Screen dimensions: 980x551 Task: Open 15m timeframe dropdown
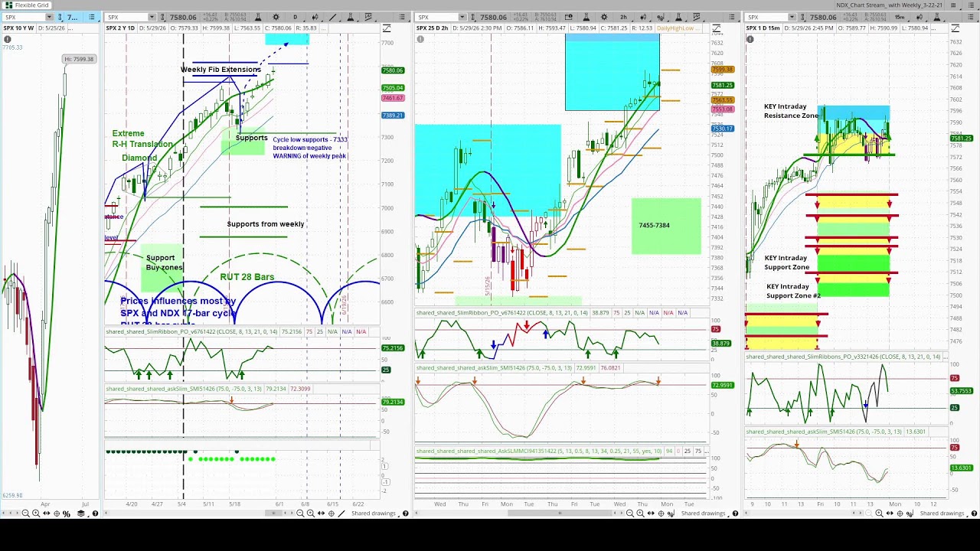[x=900, y=17]
